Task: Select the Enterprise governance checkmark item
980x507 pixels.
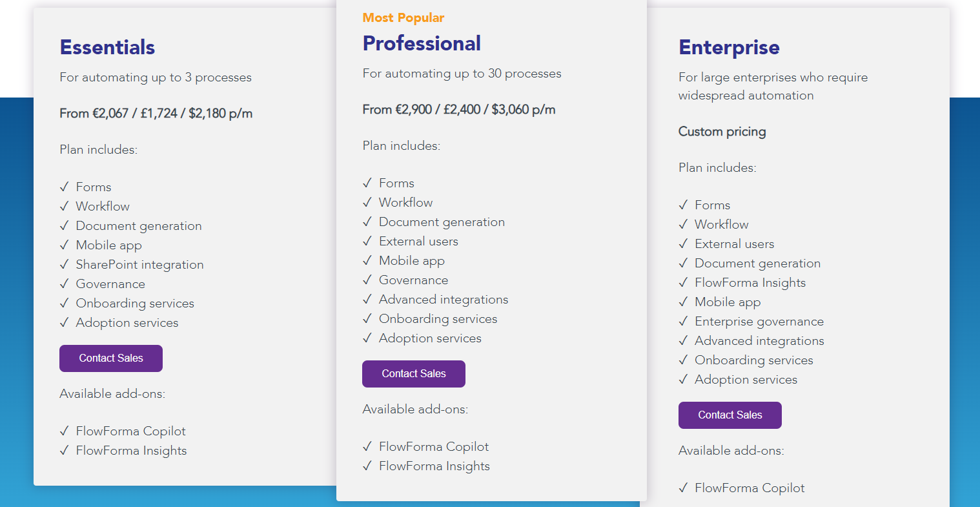Action: tap(683, 321)
